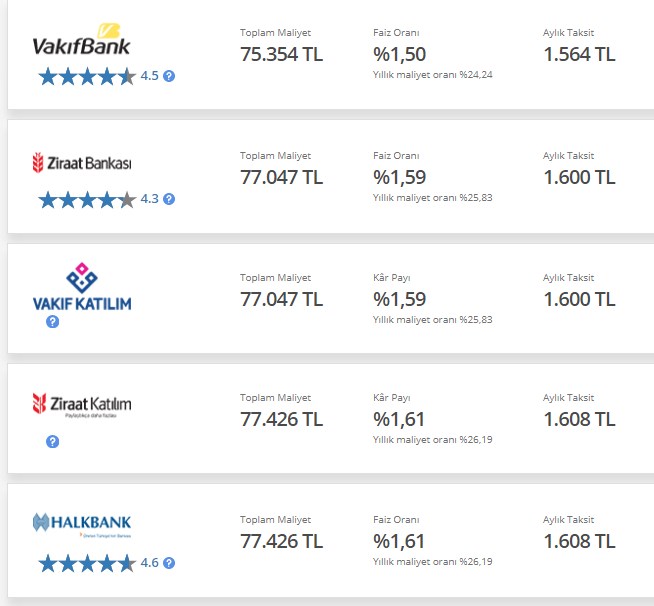Viewport: 654px width, 606px height.
Task: Click Halkbank yearly cost rate %26,19 text
Action: (433, 561)
